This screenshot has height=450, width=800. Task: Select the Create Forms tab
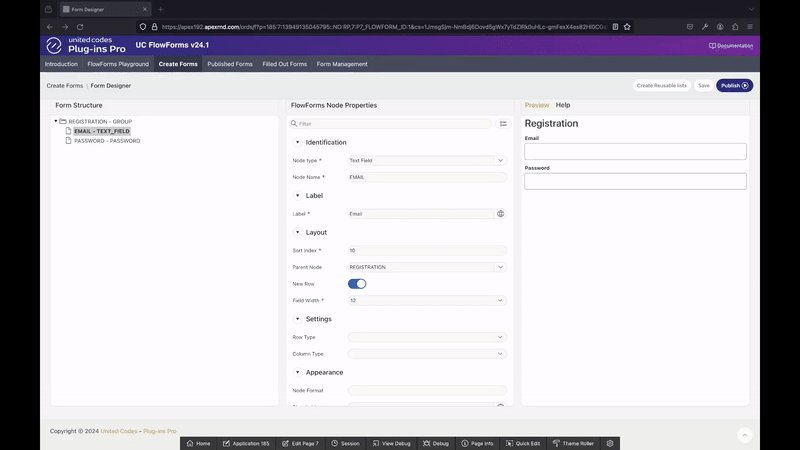pos(178,64)
